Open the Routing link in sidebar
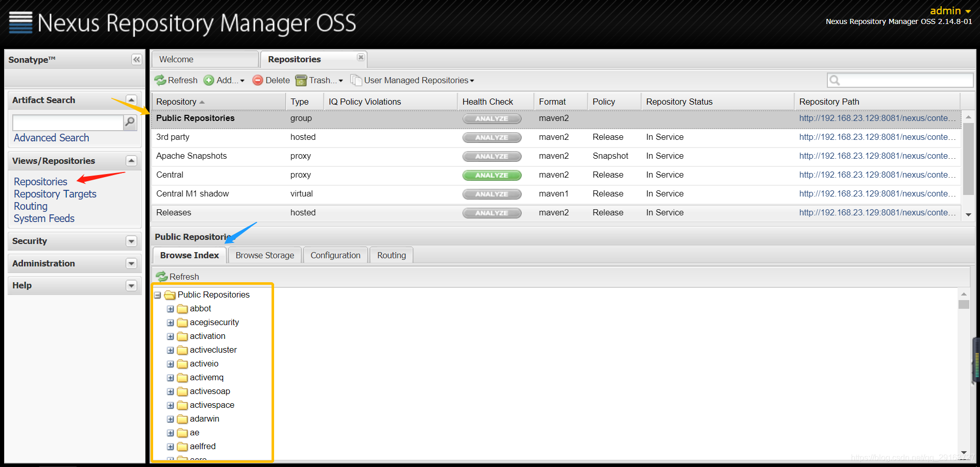The image size is (980, 467). [31, 206]
